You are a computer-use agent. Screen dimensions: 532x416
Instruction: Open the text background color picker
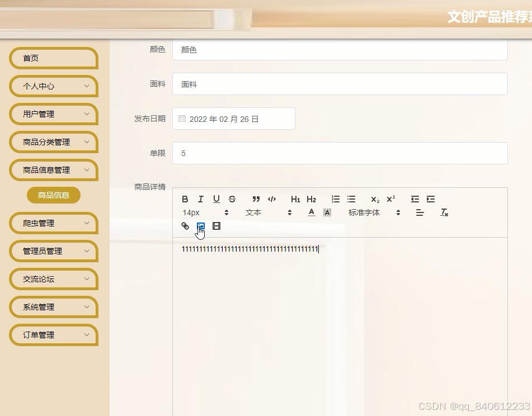tap(327, 212)
